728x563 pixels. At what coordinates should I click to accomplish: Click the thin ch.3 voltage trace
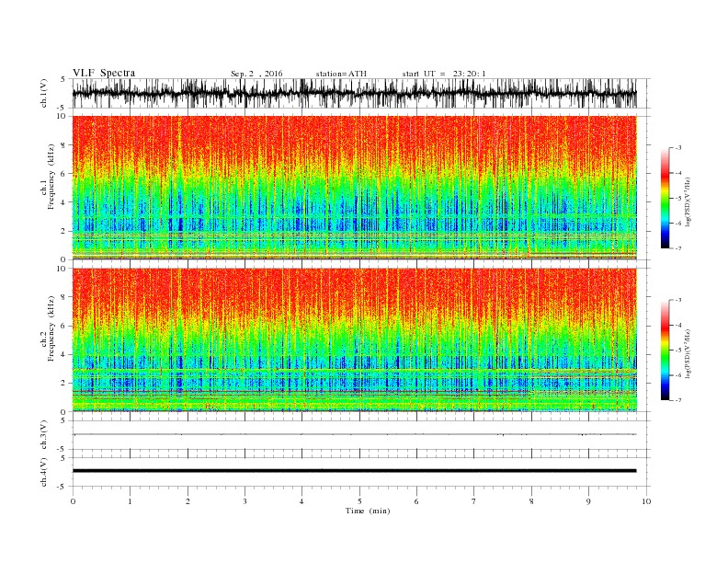(x=354, y=434)
